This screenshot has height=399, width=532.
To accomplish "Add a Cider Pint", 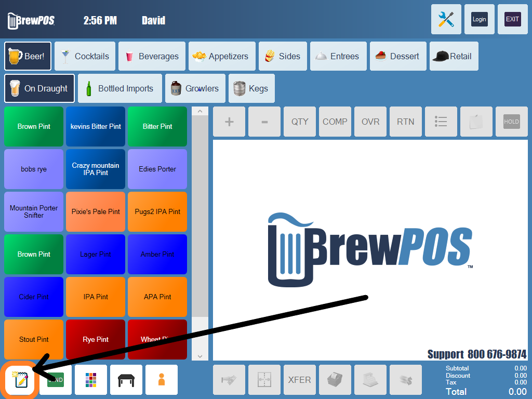I will coord(34,297).
